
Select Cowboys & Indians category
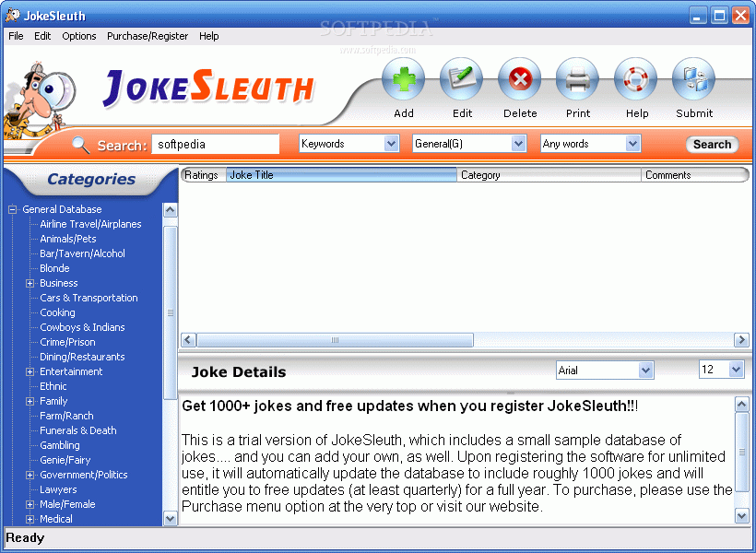(x=82, y=327)
